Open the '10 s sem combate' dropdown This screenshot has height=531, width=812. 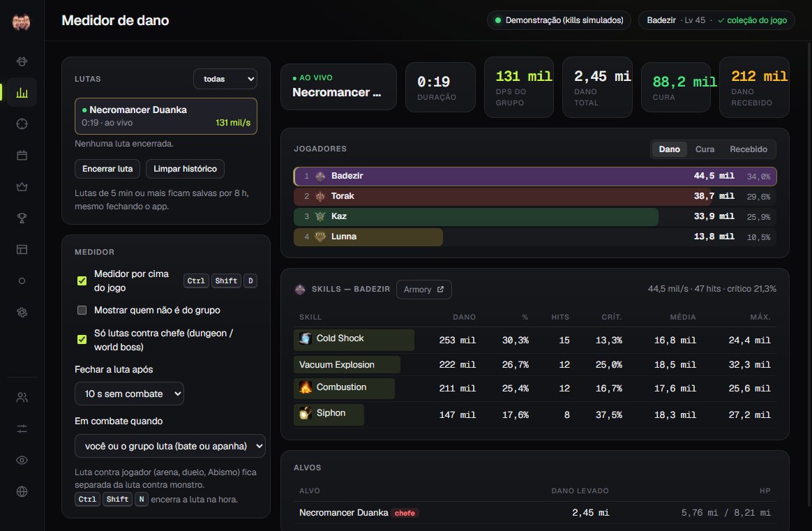130,394
